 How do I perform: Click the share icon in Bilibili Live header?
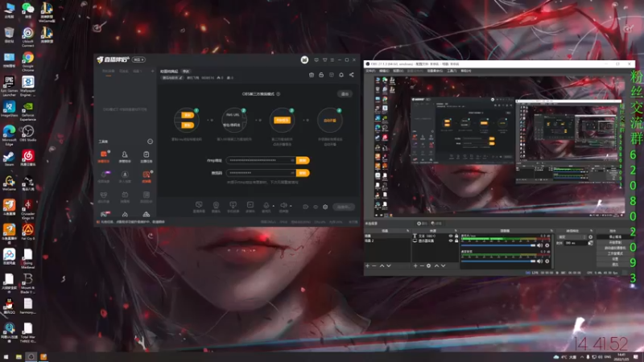pyautogui.click(x=351, y=75)
